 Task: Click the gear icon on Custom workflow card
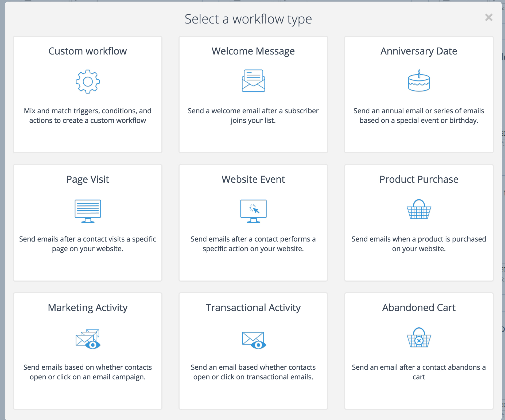click(87, 81)
